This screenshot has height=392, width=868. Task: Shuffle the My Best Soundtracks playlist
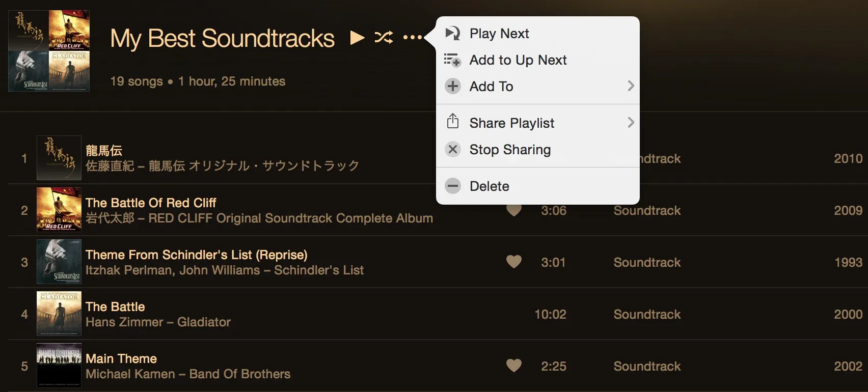click(384, 37)
